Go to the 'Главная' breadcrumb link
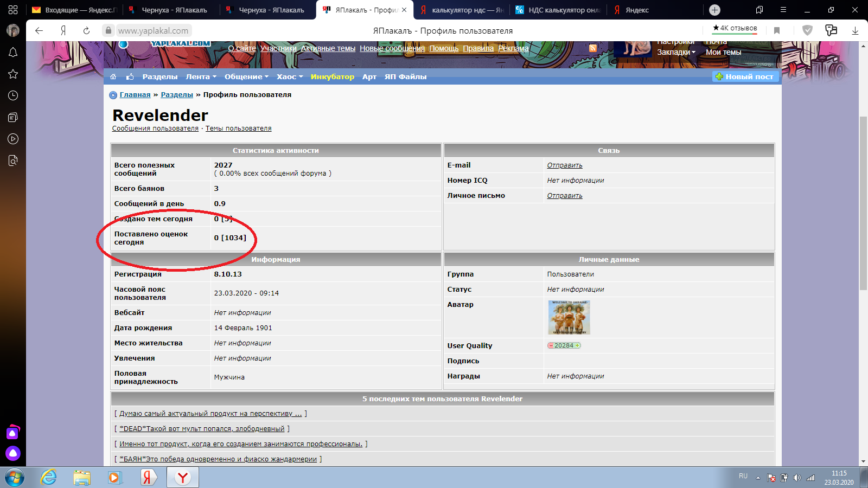The width and height of the screenshot is (868, 488). [x=135, y=95]
